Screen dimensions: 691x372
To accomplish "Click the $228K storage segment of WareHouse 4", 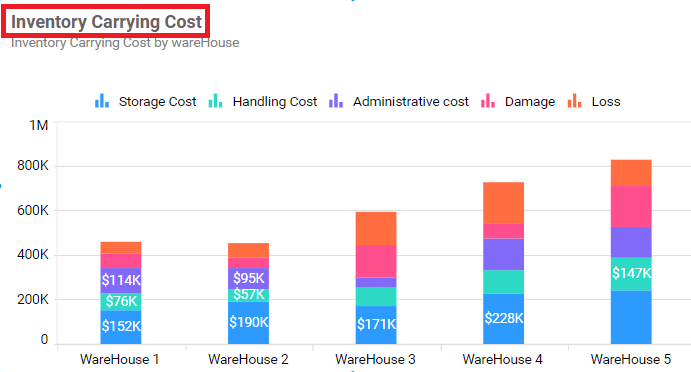I will tap(504, 319).
